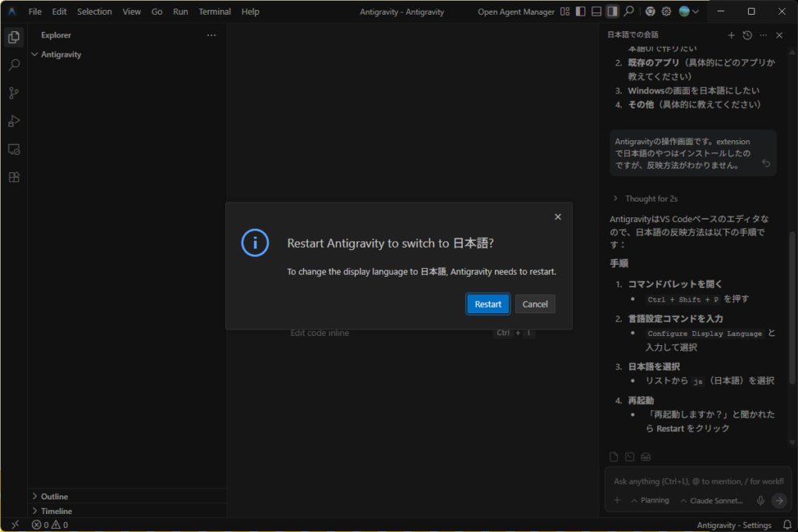Click Cancel in the restart dialog
The width and height of the screenshot is (798, 532).
(535, 304)
